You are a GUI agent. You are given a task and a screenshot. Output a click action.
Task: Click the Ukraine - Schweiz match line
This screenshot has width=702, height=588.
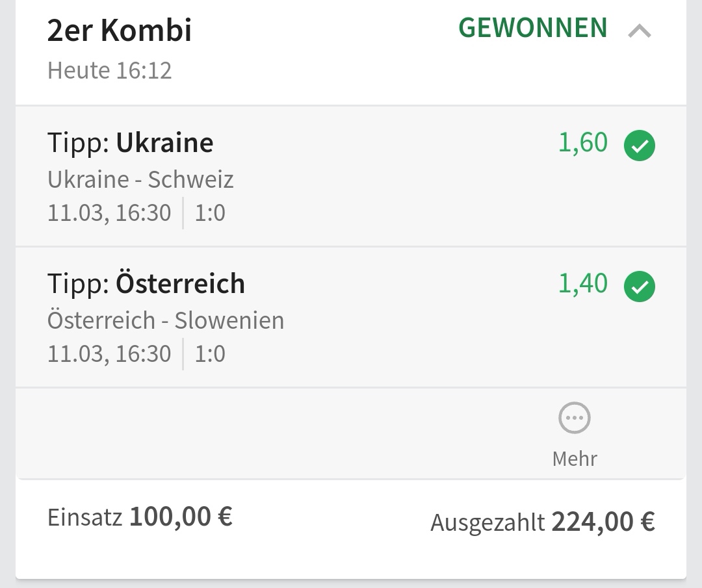140,179
